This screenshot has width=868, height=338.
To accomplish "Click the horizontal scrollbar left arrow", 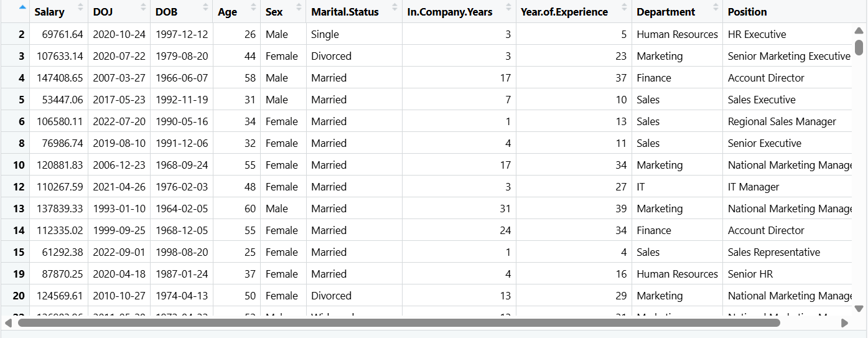I will [x=8, y=323].
